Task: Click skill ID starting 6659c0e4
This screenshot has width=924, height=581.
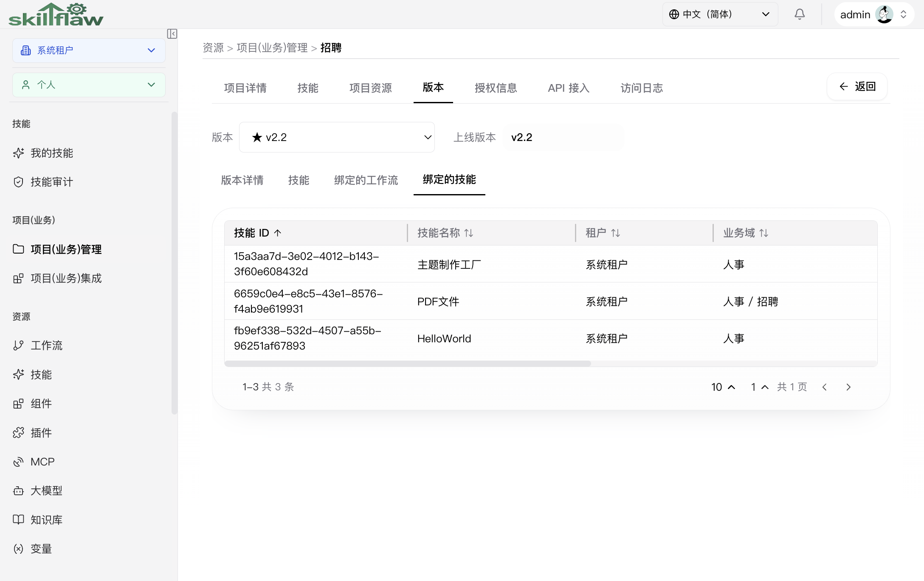Action: coord(308,301)
